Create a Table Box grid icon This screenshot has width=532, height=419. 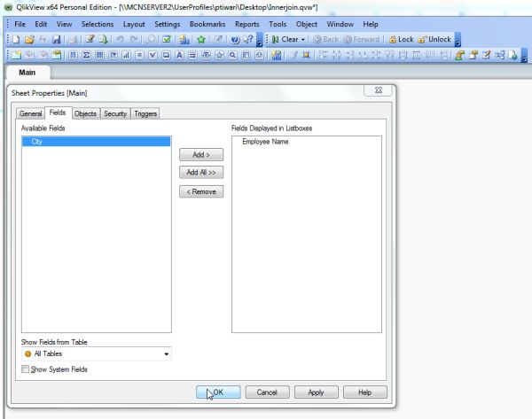pos(99,55)
